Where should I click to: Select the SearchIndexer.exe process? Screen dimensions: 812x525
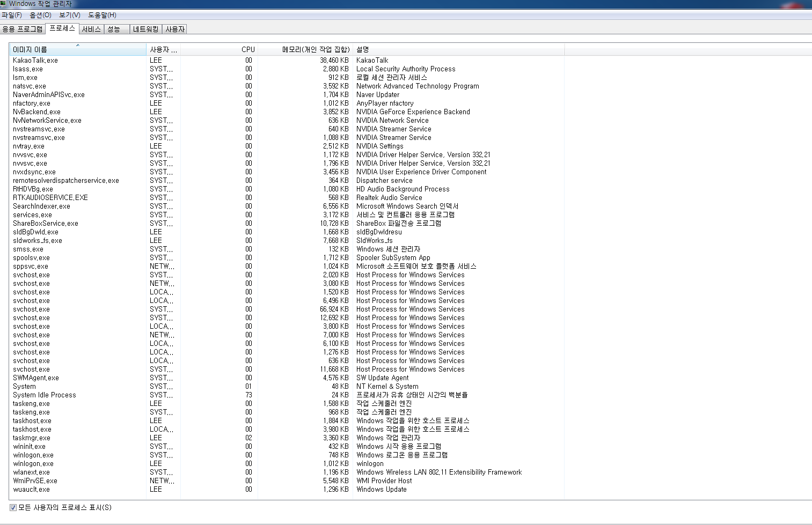coord(41,206)
